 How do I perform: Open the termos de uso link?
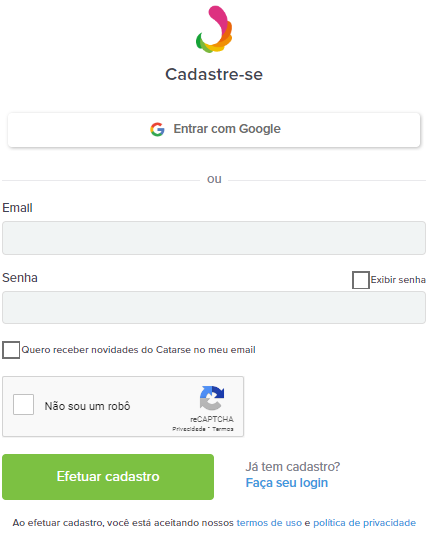(x=269, y=523)
